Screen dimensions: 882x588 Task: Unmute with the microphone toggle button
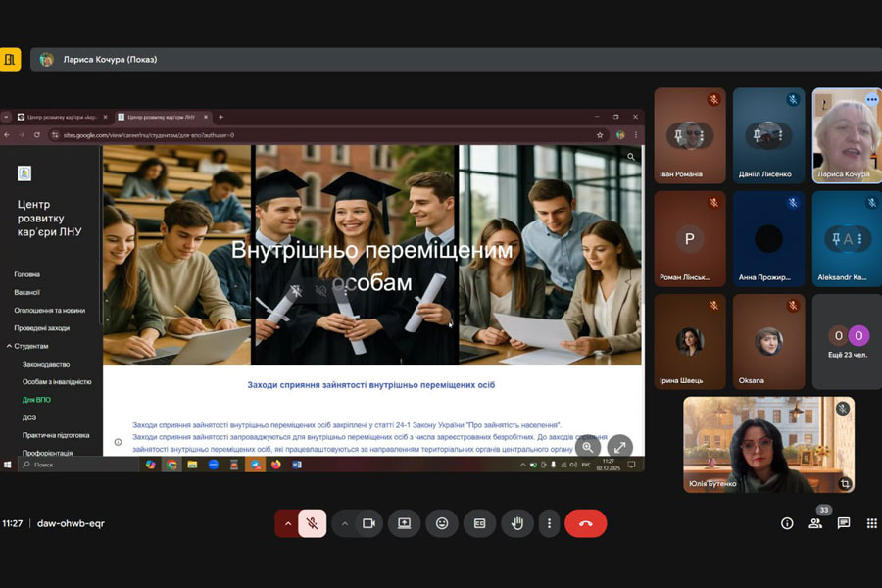pyautogui.click(x=313, y=523)
